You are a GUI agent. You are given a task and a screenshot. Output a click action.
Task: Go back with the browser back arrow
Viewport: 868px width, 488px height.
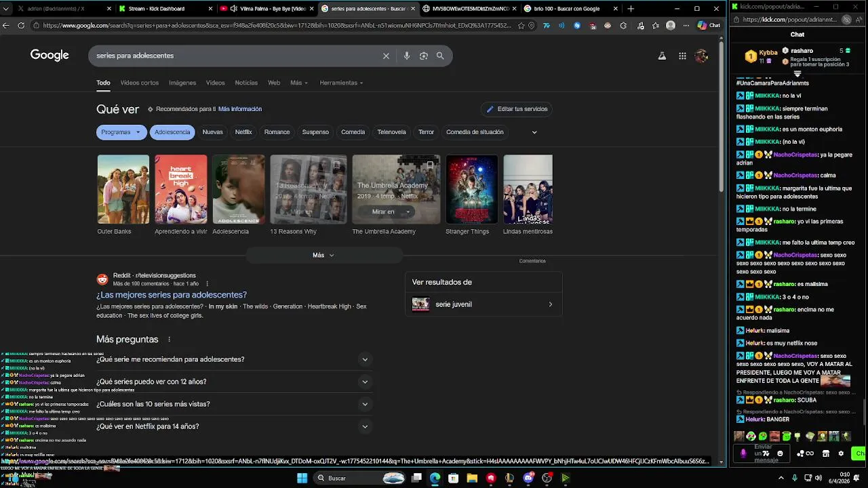point(6,25)
